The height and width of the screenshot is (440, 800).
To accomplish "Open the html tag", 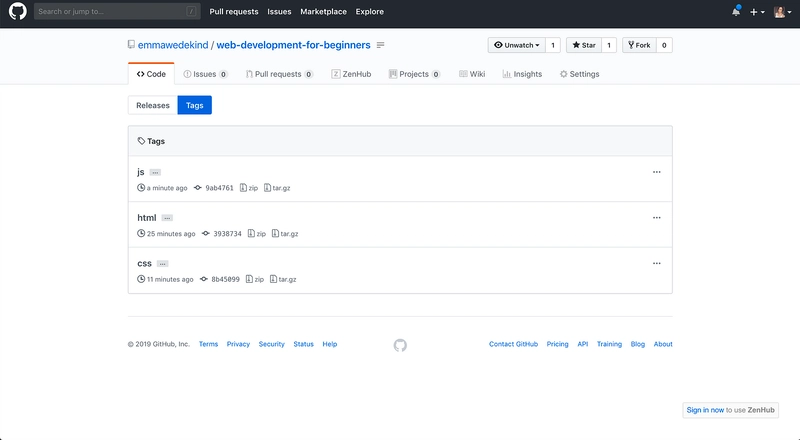I will [x=146, y=218].
